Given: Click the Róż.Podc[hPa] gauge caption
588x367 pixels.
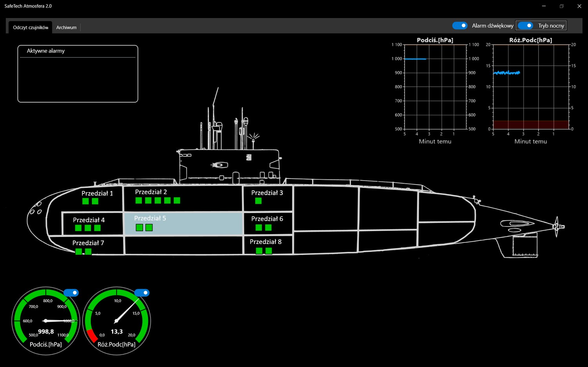Looking at the screenshot, I should (x=116, y=344).
